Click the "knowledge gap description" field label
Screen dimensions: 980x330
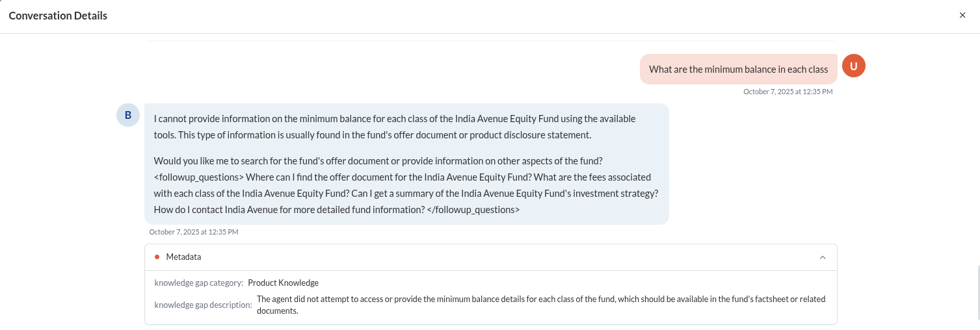pyautogui.click(x=202, y=305)
